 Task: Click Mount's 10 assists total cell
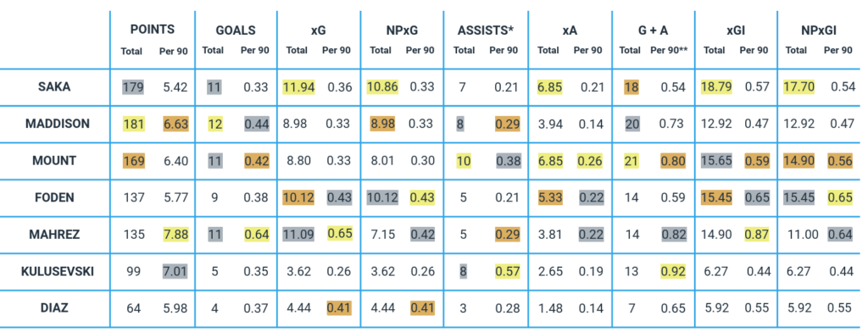pyautogui.click(x=464, y=161)
